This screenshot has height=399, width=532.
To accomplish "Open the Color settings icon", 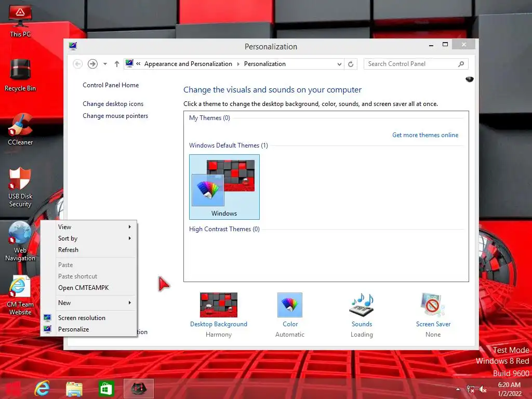I will click(x=290, y=305).
